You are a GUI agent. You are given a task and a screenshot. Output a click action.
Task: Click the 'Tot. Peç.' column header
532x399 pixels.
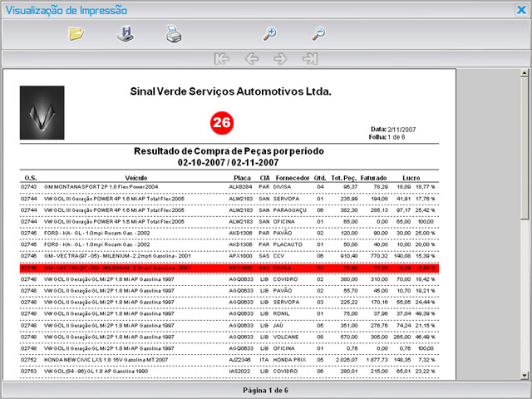(343, 178)
